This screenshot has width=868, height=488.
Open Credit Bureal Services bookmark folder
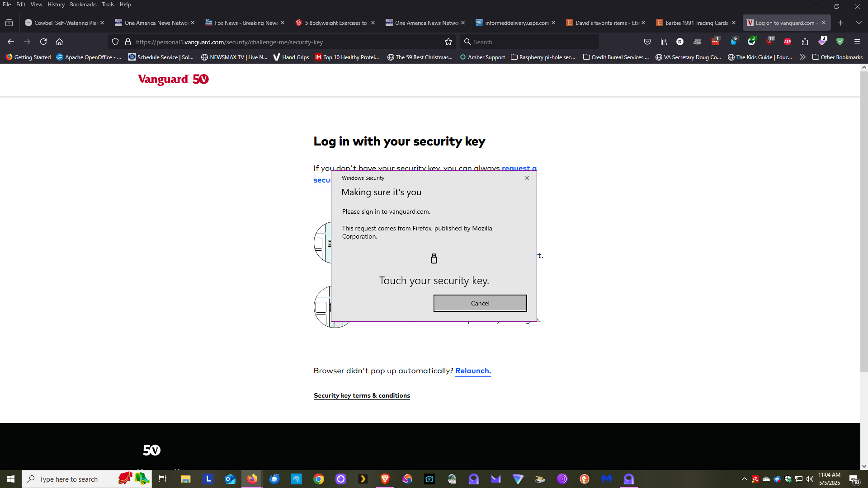click(616, 57)
